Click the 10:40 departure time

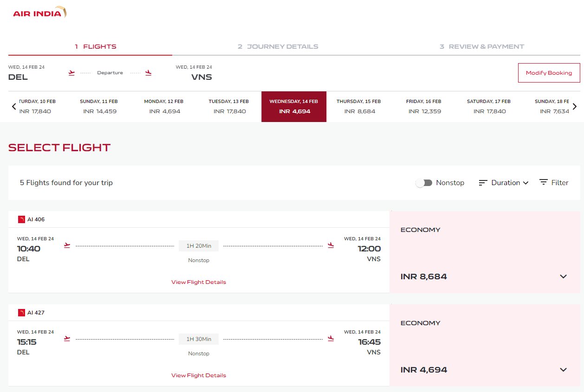(29, 249)
